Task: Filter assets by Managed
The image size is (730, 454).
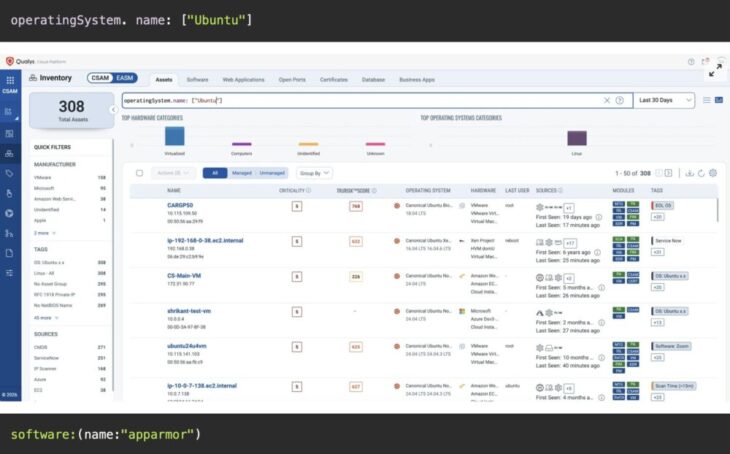Action: coord(242,173)
